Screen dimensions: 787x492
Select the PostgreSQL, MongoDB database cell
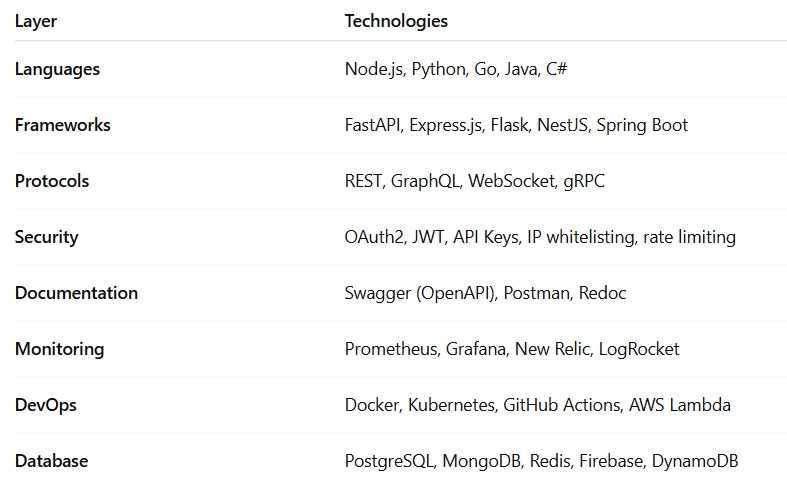[x=542, y=461]
